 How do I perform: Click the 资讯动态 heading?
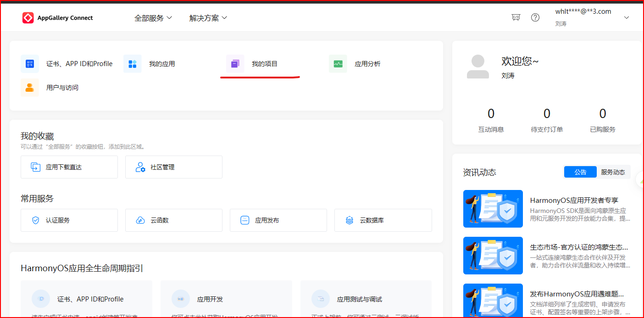click(480, 173)
